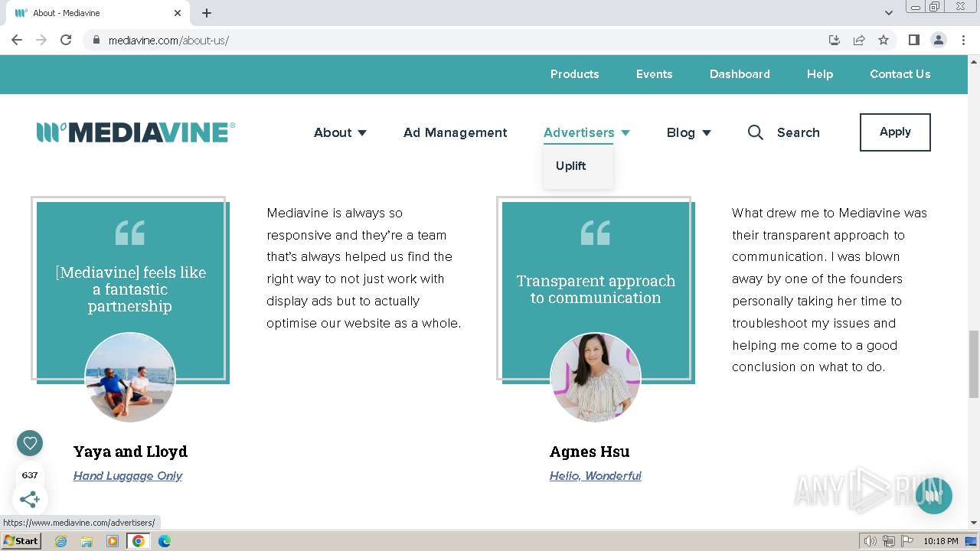The height and width of the screenshot is (551, 980).
Task: Click the taskbar clock showing 10:18 PM
Action: coord(940,541)
